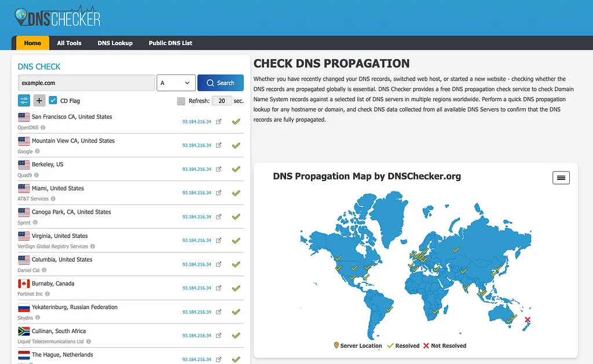Open external link for Columbia result
This screenshot has width=593, height=364.
click(218, 264)
